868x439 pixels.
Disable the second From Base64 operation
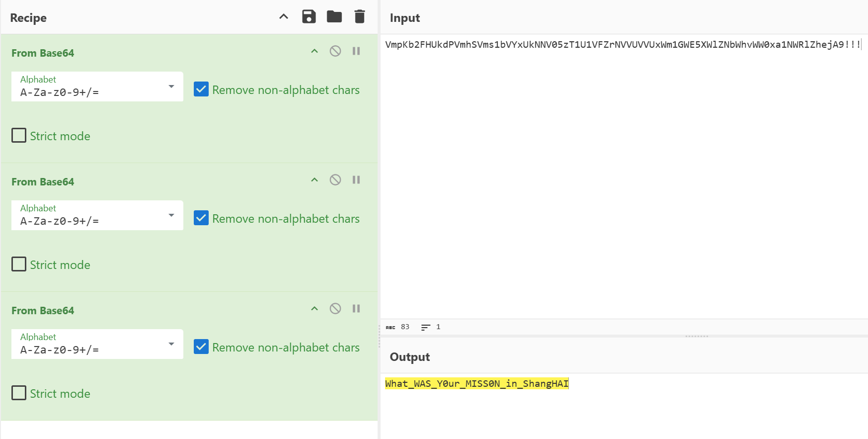coord(335,180)
